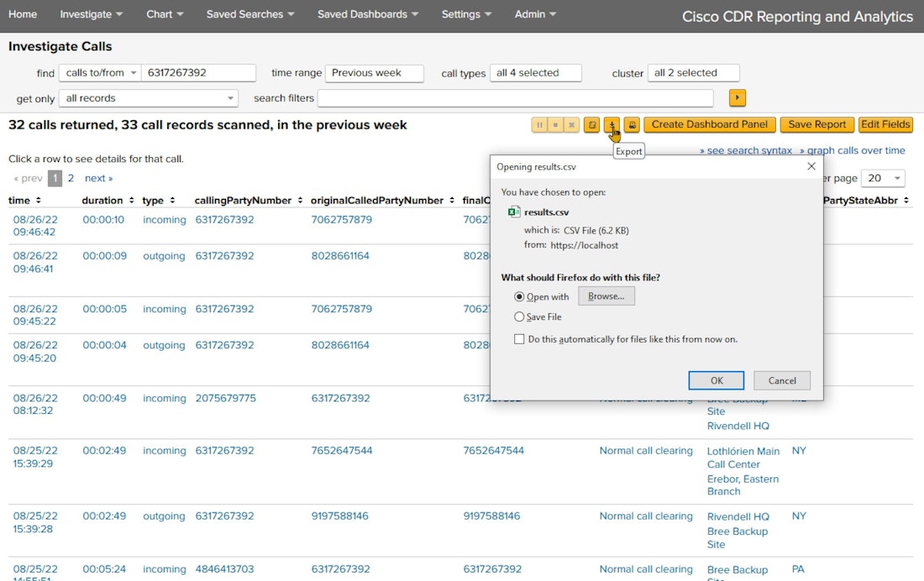Open the Saved Dashboards menu

(368, 14)
